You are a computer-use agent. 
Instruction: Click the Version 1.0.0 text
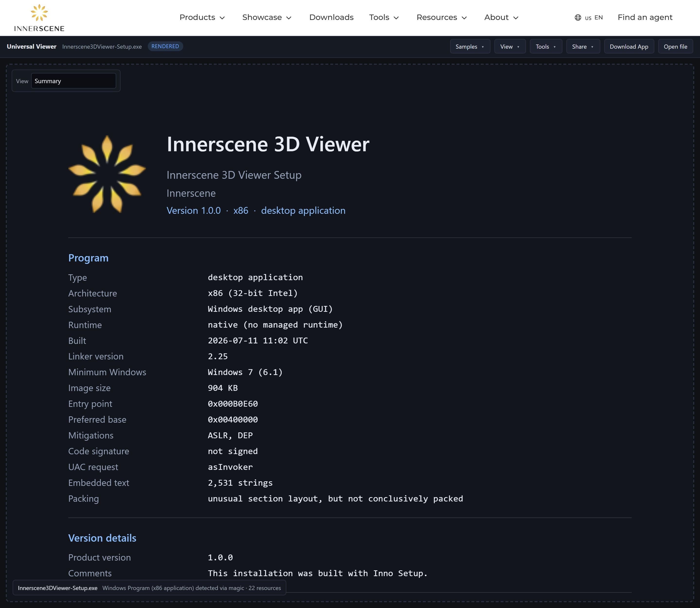(x=194, y=210)
